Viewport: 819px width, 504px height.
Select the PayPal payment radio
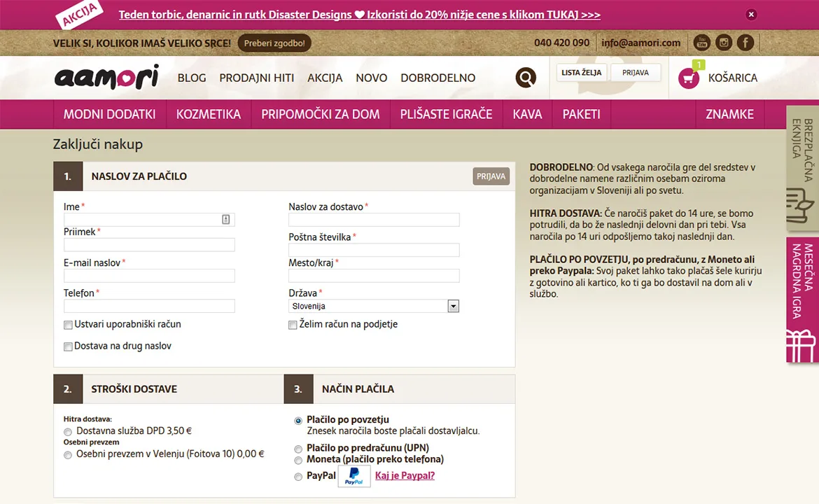coord(298,476)
